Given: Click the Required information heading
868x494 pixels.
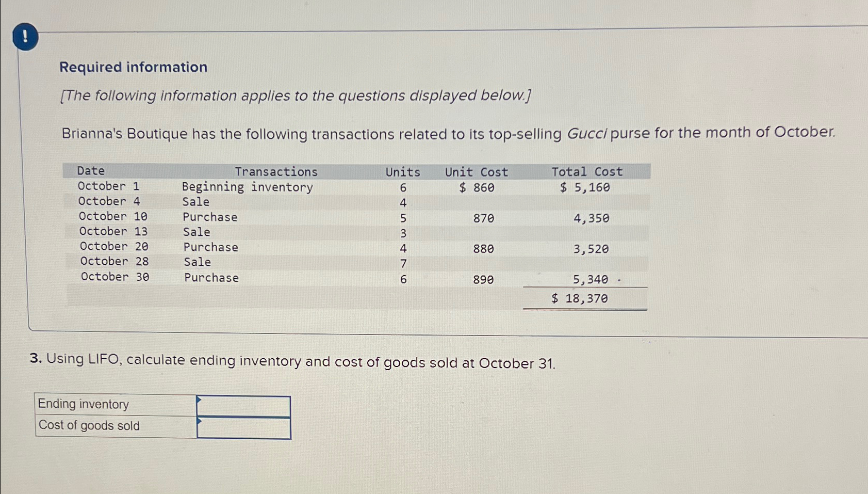Looking at the screenshot, I should (x=134, y=67).
